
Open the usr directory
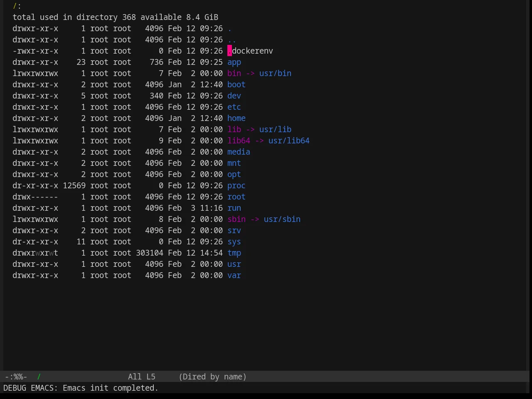click(x=234, y=264)
